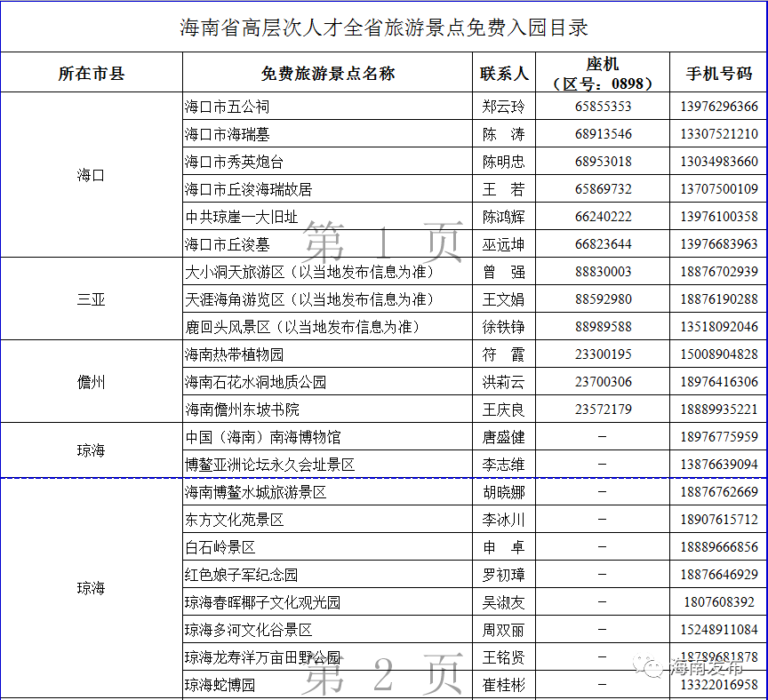Select the 海口市五公祠 attraction cell
The height and width of the screenshot is (700, 768).
328,107
